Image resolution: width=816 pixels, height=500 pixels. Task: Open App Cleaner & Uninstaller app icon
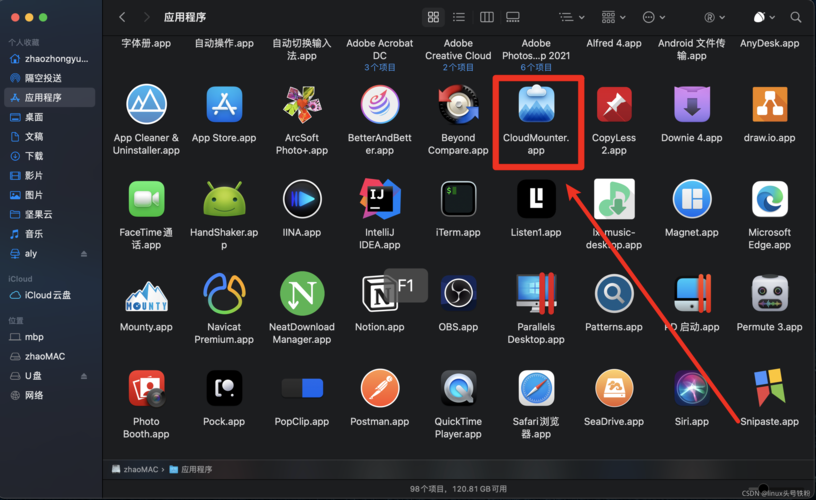pos(146,104)
